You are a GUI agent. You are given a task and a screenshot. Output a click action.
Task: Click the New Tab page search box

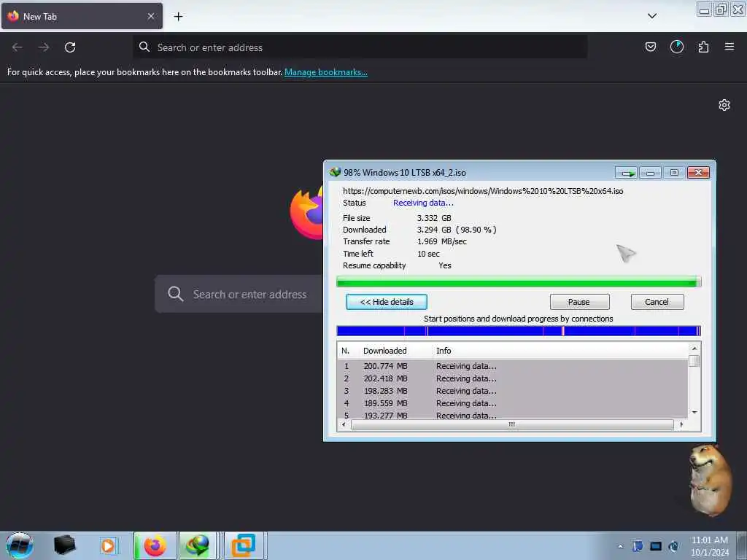click(239, 294)
